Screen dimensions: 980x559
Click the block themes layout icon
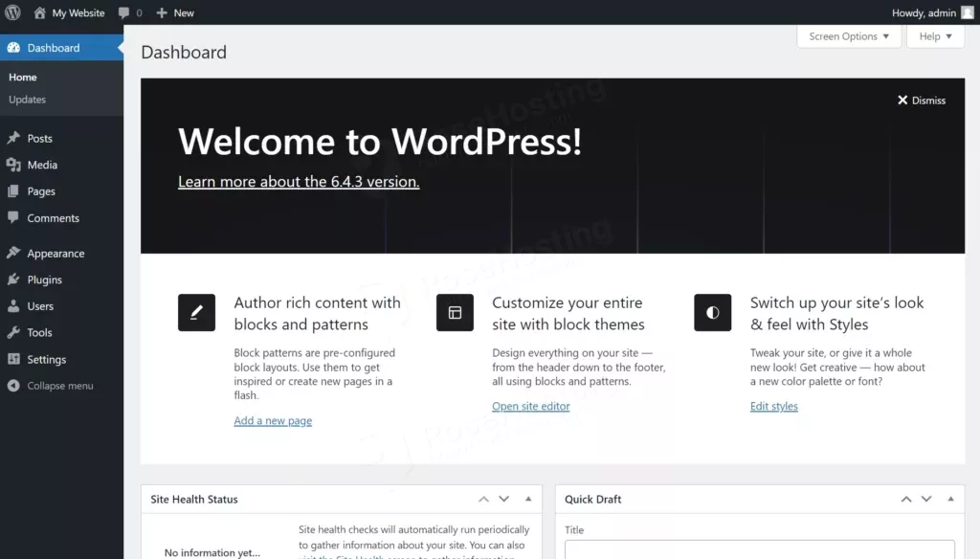coord(455,313)
